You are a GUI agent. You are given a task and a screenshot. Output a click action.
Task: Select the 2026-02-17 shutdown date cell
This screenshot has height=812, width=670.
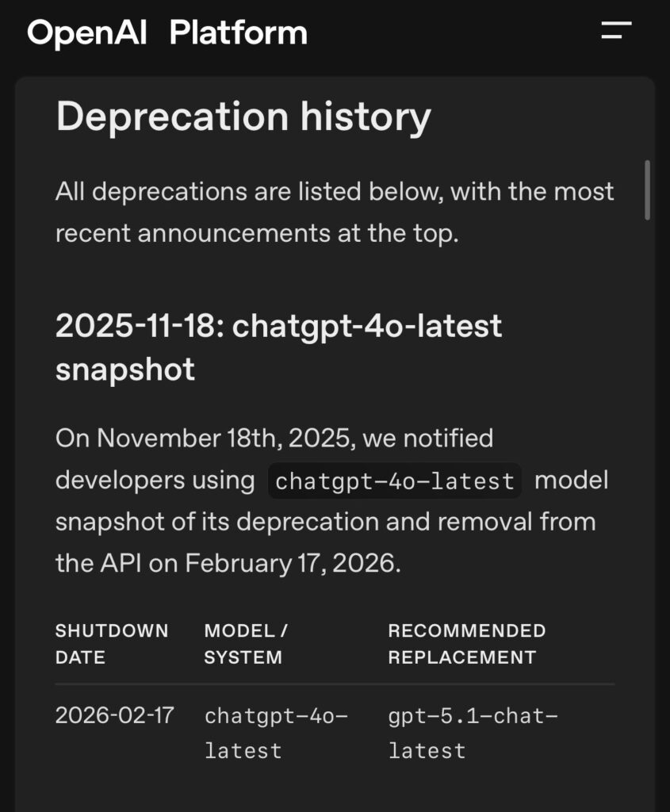[x=114, y=715]
